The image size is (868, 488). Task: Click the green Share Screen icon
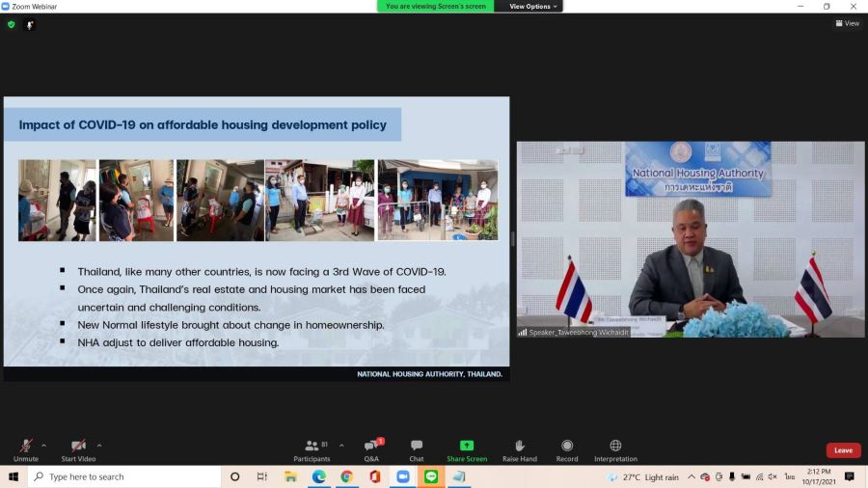(467, 447)
